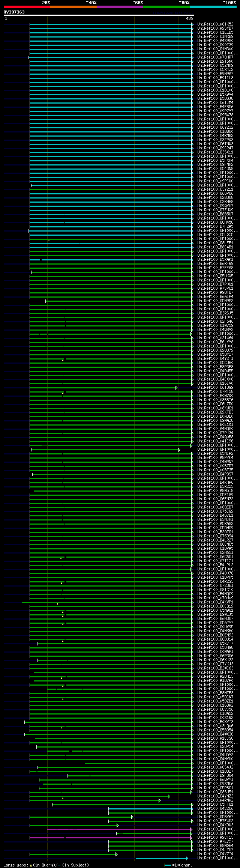The height and width of the screenshot is (868, 240).
Task: Select label UniRef100_C5X4Z2
Action: tap(215, 70)
